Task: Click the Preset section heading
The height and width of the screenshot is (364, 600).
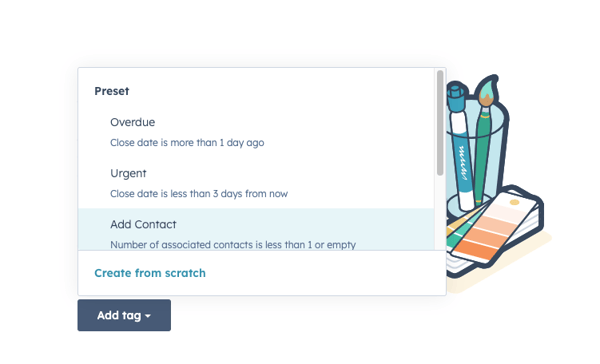Action: click(112, 91)
